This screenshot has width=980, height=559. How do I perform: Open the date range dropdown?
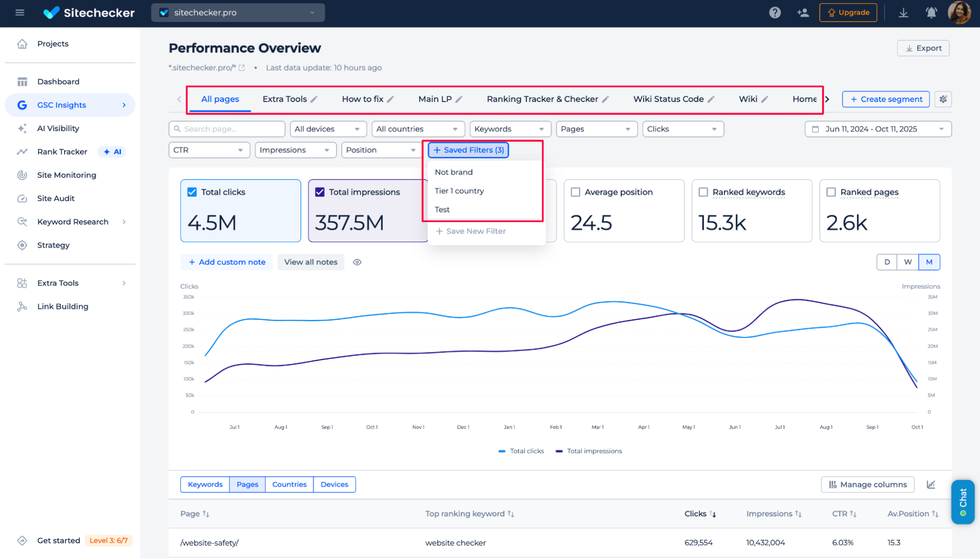pos(878,129)
